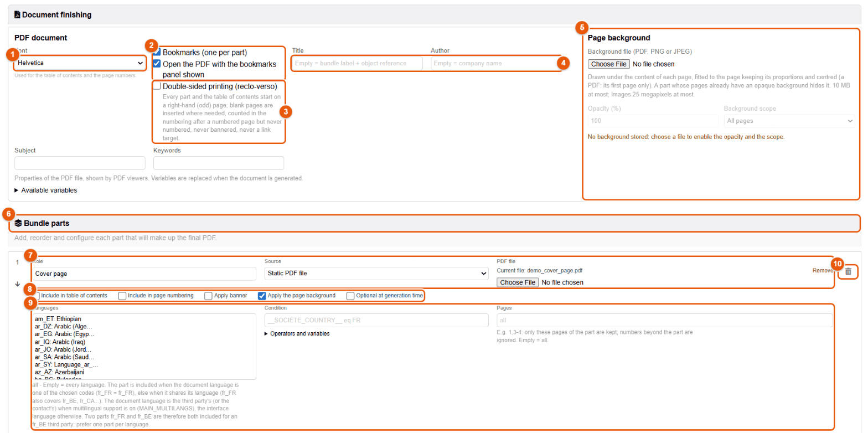Expand Operators and variables
Image resolution: width=868 pixels, height=433 pixels.
pyautogui.click(x=297, y=333)
